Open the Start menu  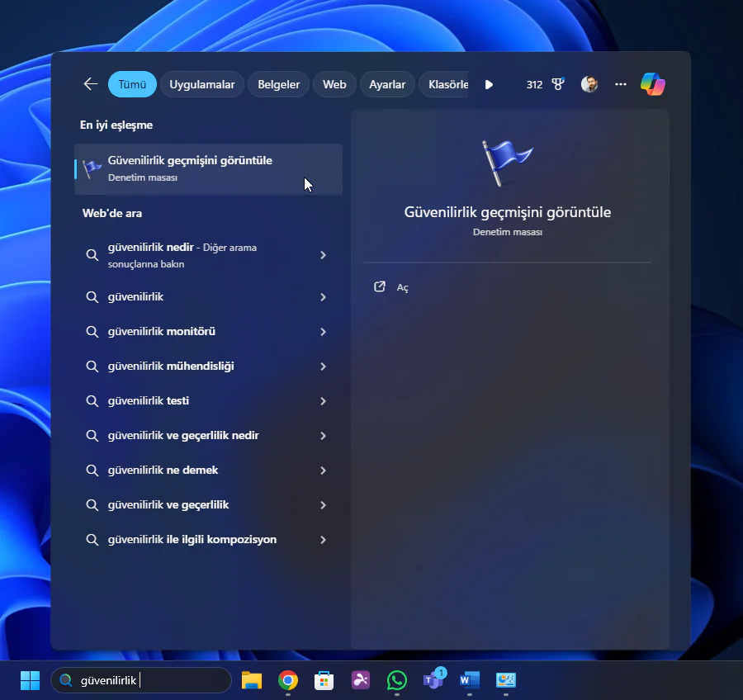[x=30, y=679]
